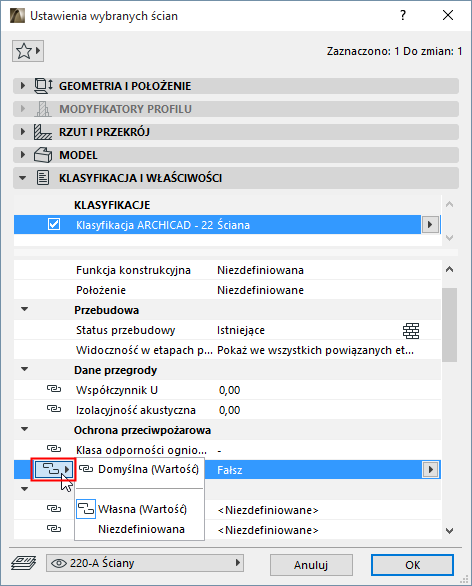Open the link-mode dropdown in highlighted row
This screenshot has height=586, width=472.
point(53,469)
